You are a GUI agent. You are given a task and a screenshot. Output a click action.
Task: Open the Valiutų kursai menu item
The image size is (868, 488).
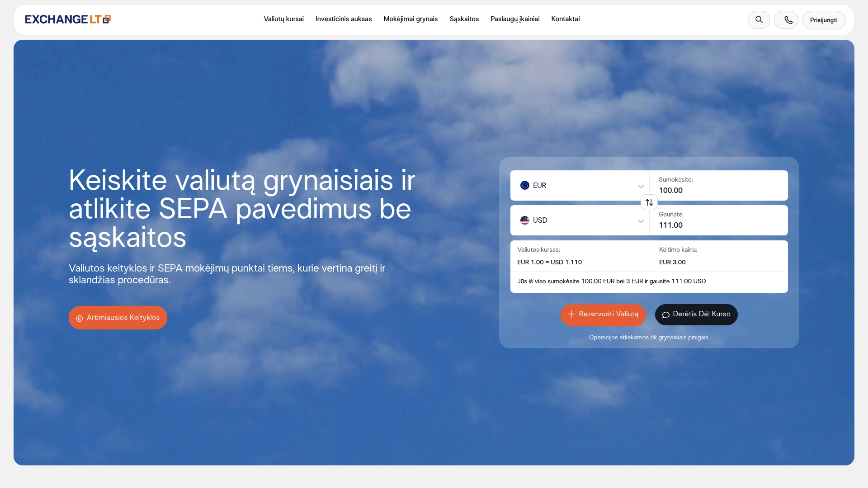283,19
